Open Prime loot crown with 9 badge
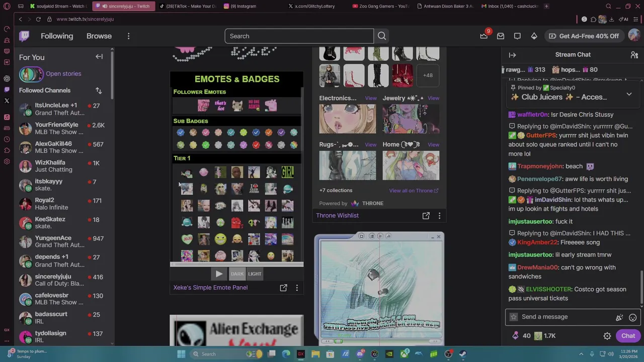The width and height of the screenshot is (644, 362). click(x=484, y=36)
